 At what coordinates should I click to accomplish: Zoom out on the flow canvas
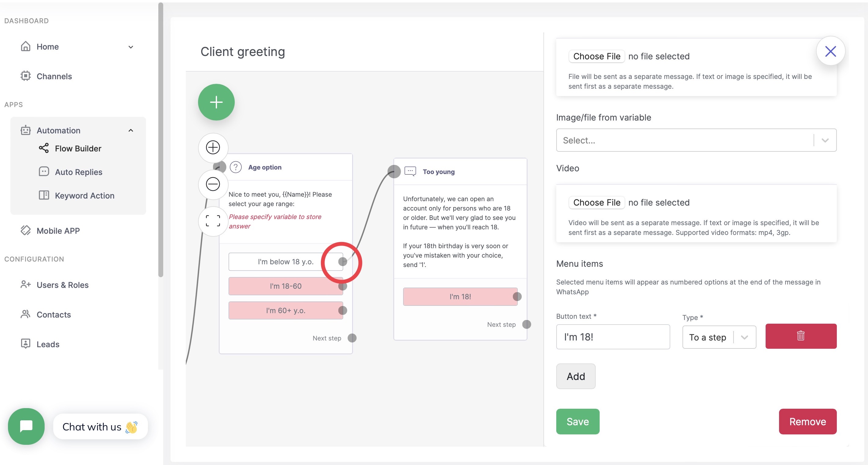[213, 184]
